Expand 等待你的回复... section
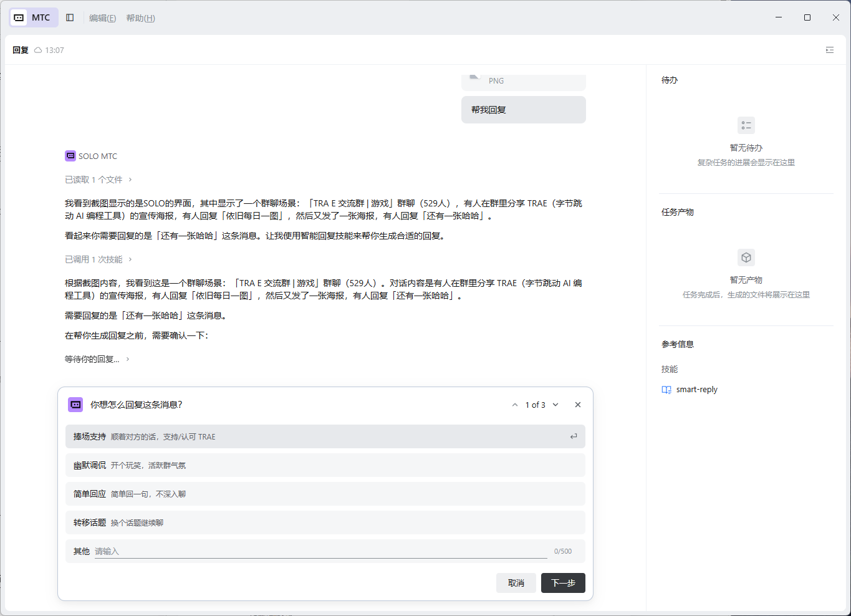The image size is (851, 616). point(97,359)
